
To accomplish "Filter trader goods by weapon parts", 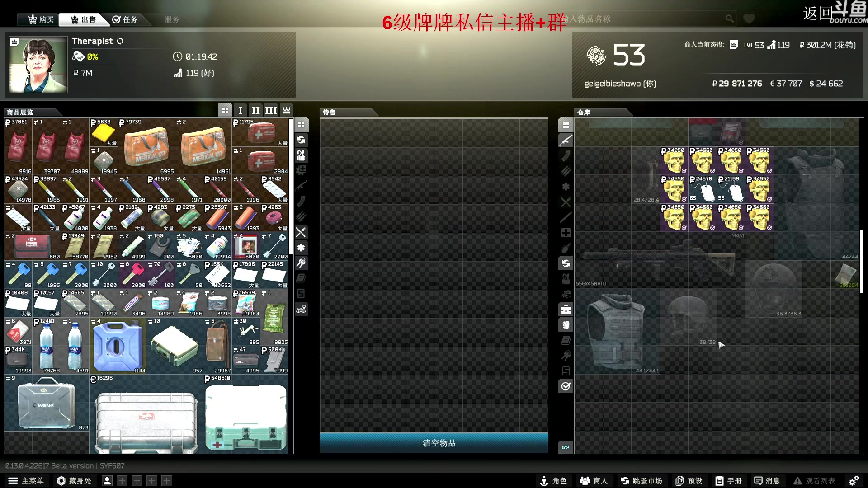I will point(301,171).
